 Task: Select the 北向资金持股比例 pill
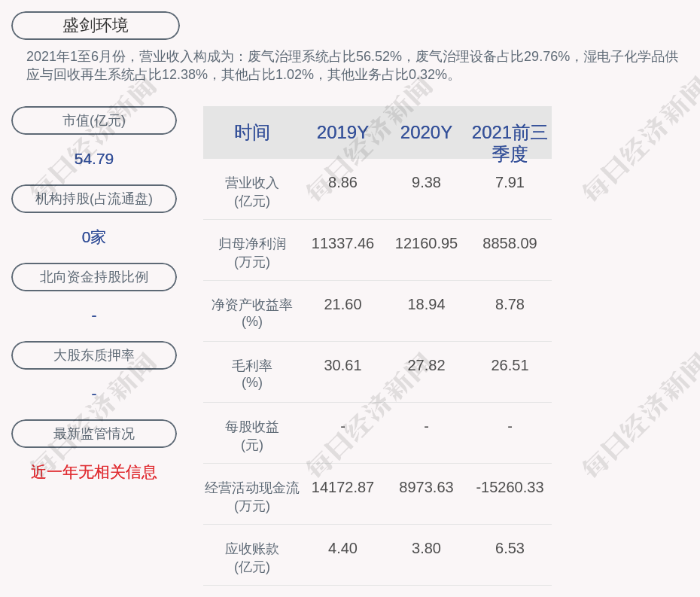(94, 277)
